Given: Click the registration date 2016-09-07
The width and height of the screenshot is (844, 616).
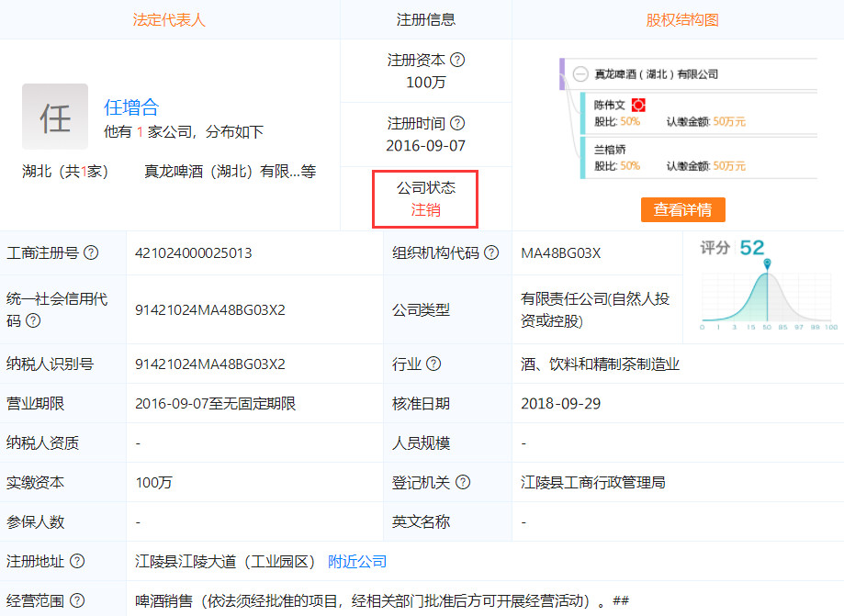Looking at the screenshot, I should (x=426, y=146).
